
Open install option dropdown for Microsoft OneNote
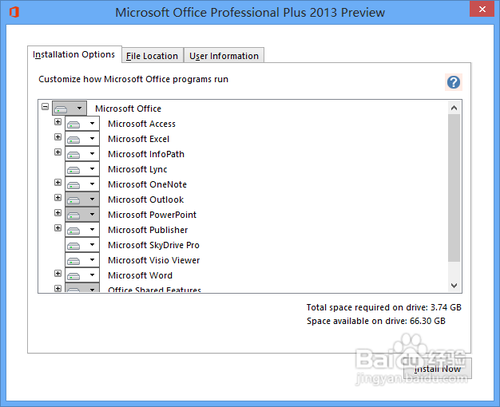click(x=82, y=184)
